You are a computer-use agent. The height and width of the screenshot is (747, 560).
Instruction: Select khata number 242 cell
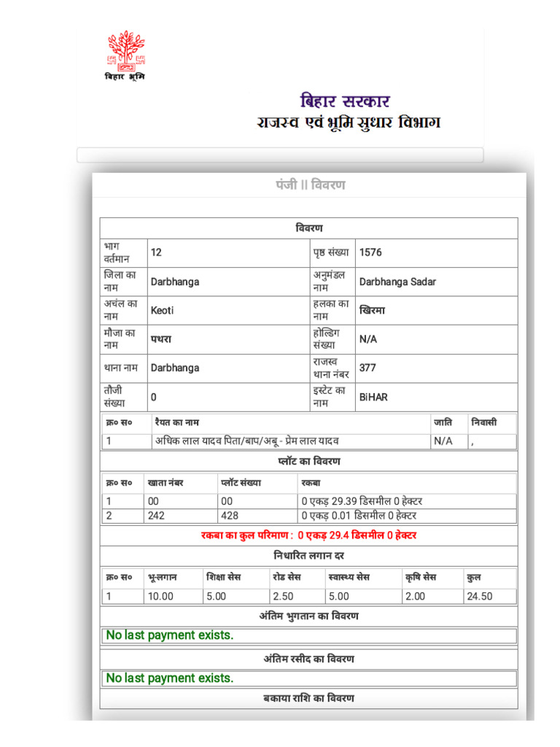click(156, 516)
